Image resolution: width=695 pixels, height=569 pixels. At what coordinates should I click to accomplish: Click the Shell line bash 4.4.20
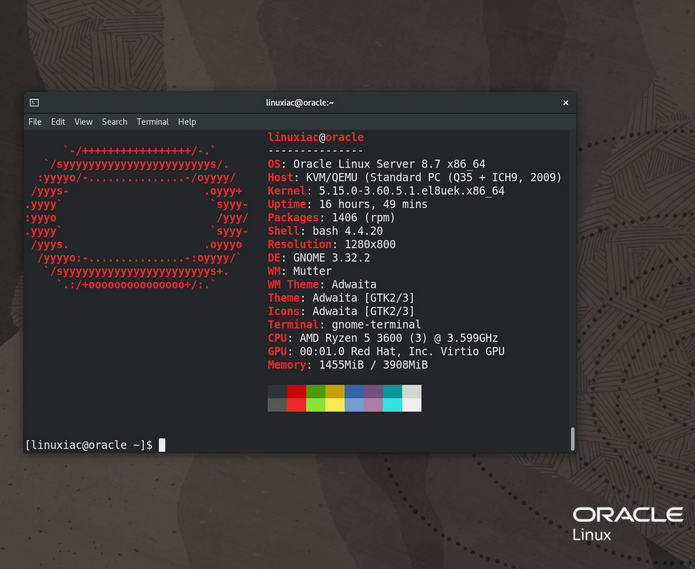(325, 231)
